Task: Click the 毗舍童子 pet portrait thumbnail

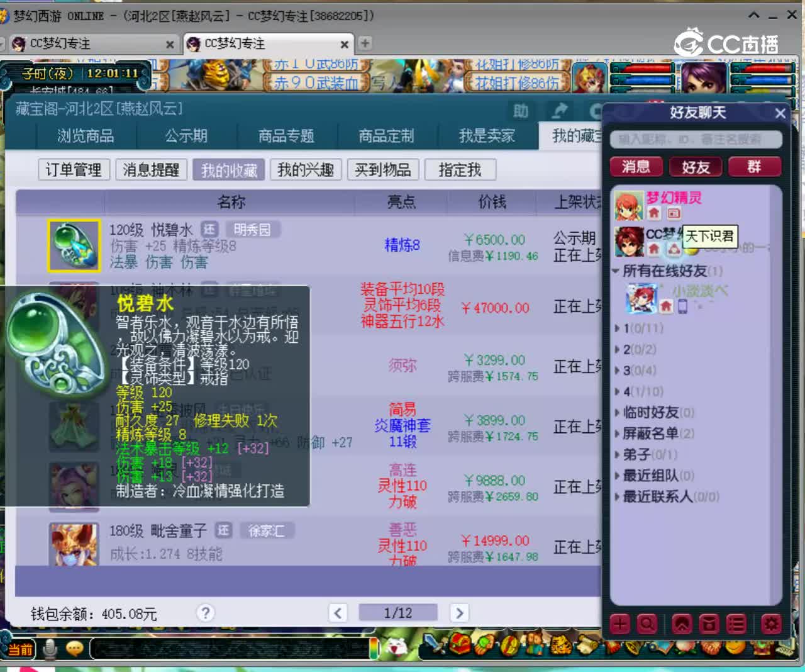Action: tap(74, 543)
